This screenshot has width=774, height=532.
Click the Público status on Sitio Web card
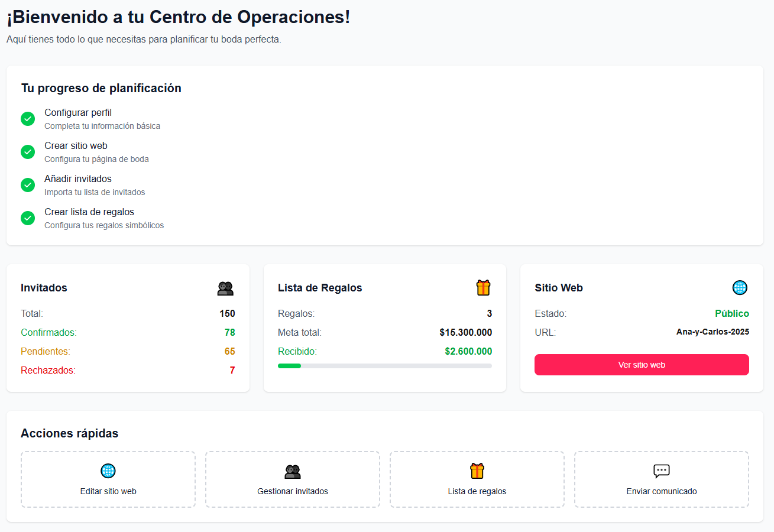(732, 313)
